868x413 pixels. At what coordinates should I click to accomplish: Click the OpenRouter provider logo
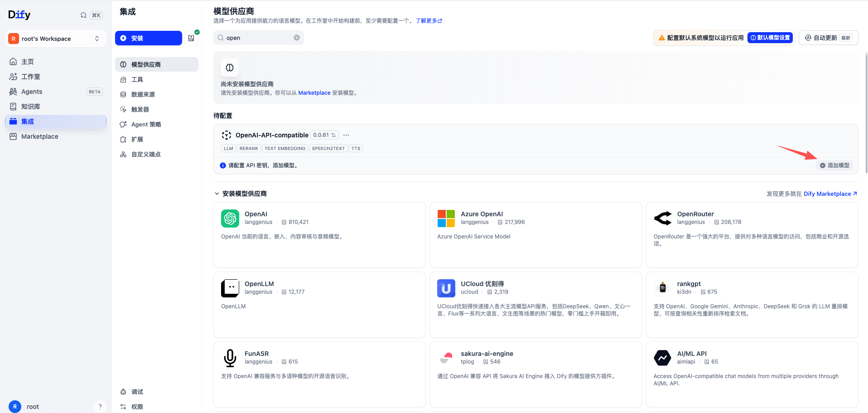click(663, 218)
